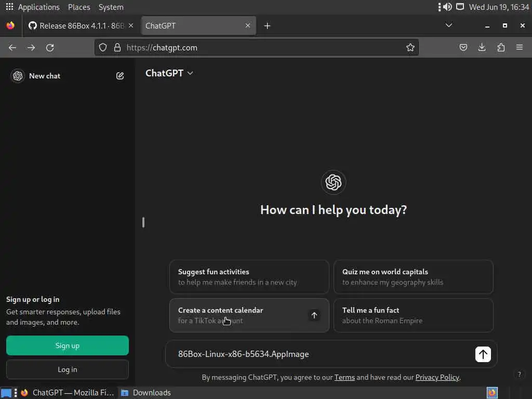532x399 pixels.
Task: Click the Sign up button
Action: [x=67, y=345]
